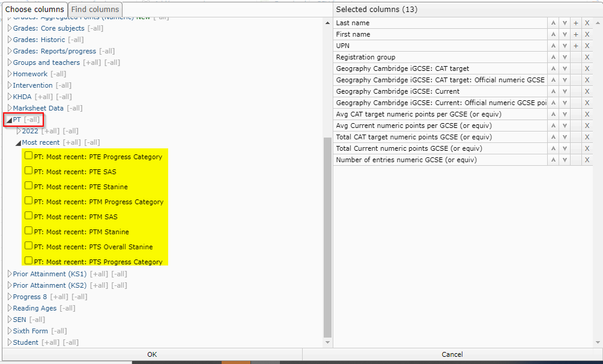
Task: Open the Reading Ages category
Action: (35, 308)
